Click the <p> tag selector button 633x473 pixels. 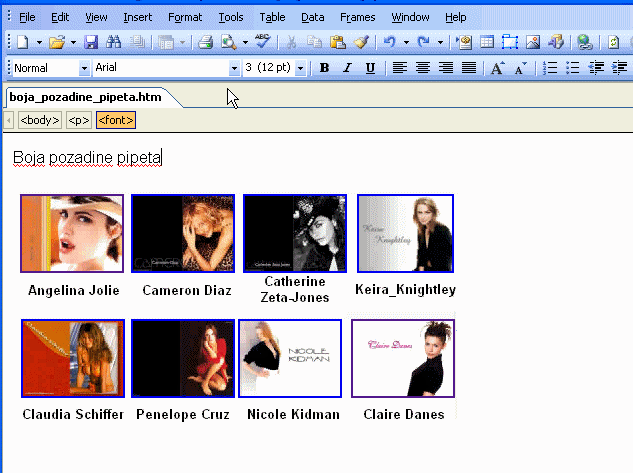coord(78,120)
